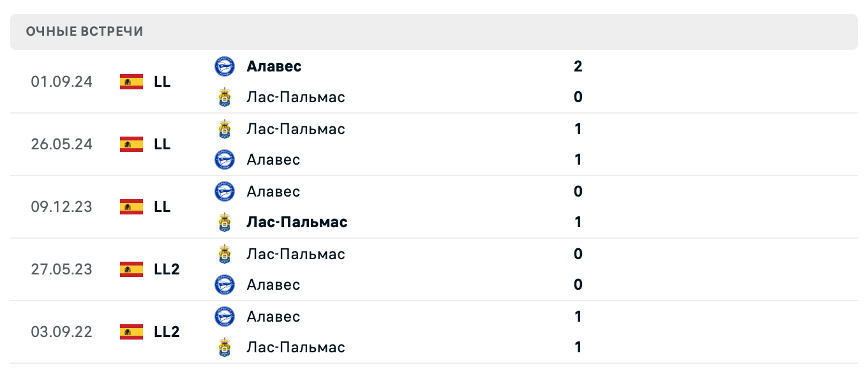Open bold Алавес team name, 01.09.24

274,66
